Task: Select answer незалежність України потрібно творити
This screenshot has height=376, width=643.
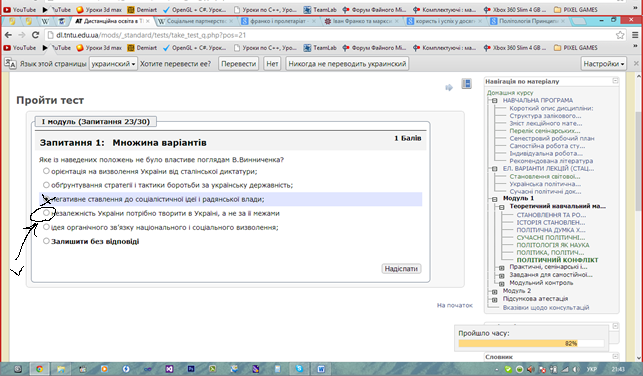Action: coord(46,213)
